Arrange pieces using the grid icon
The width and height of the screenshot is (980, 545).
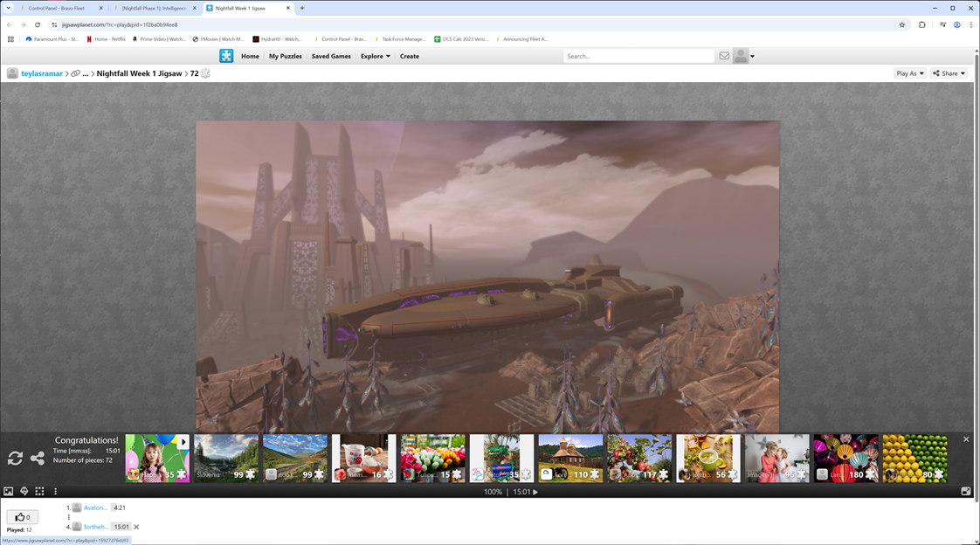click(39, 491)
